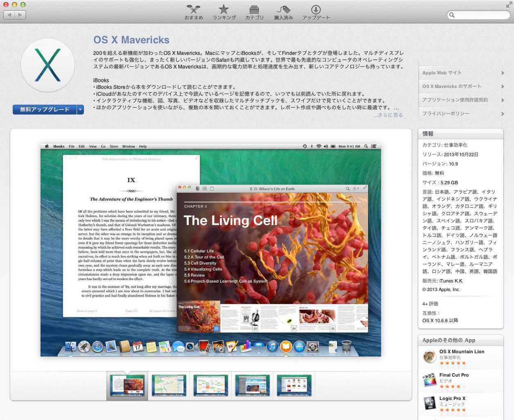Open the ランキング (Top Charts) tab

pyautogui.click(x=224, y=12)
